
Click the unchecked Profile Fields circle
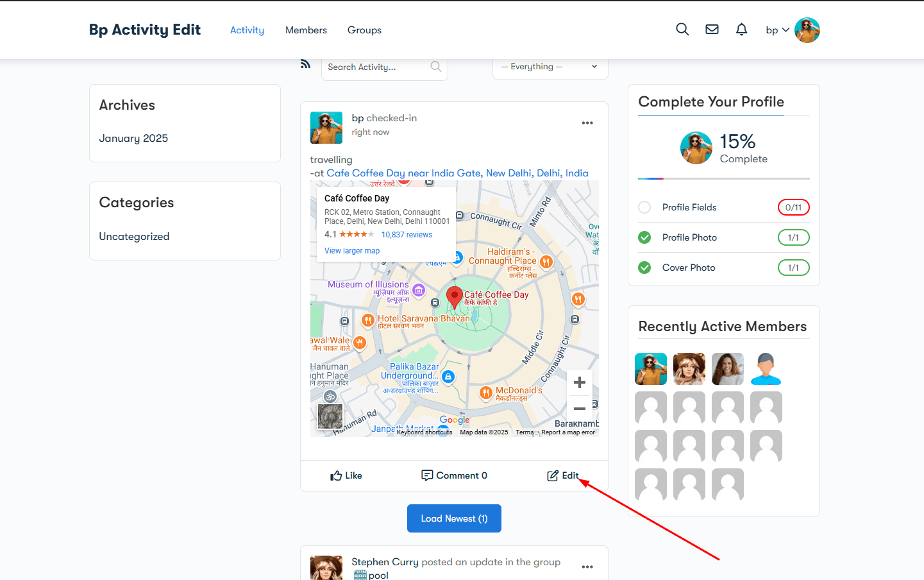644,207
